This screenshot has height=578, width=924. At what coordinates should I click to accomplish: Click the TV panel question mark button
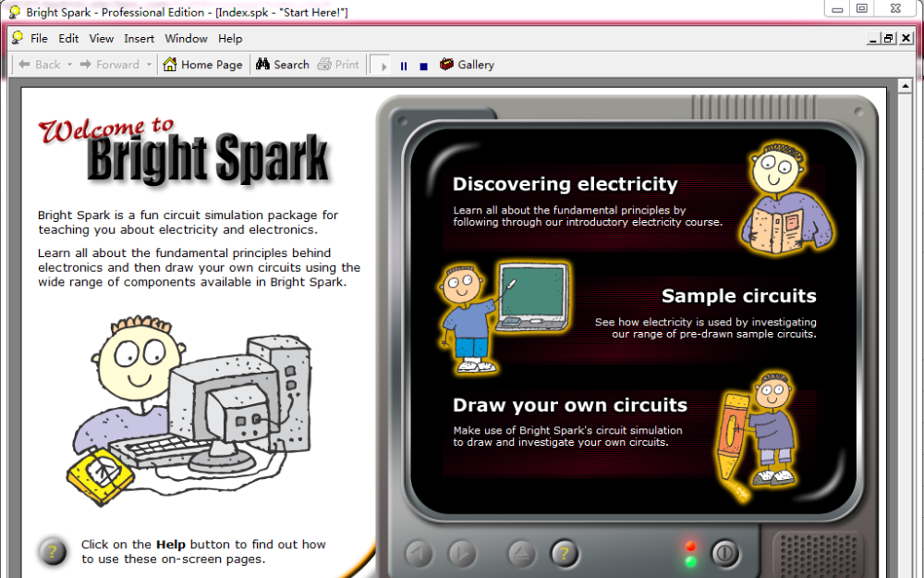click(x=565, y=553)
